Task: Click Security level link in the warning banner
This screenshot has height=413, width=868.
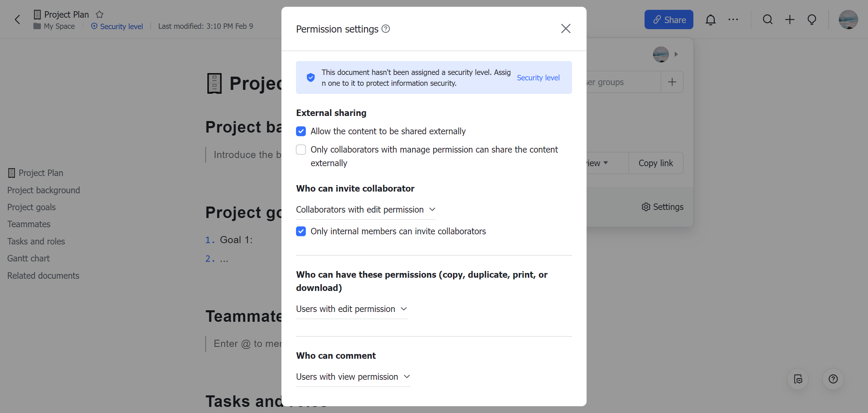Action: tap(537, 77)
